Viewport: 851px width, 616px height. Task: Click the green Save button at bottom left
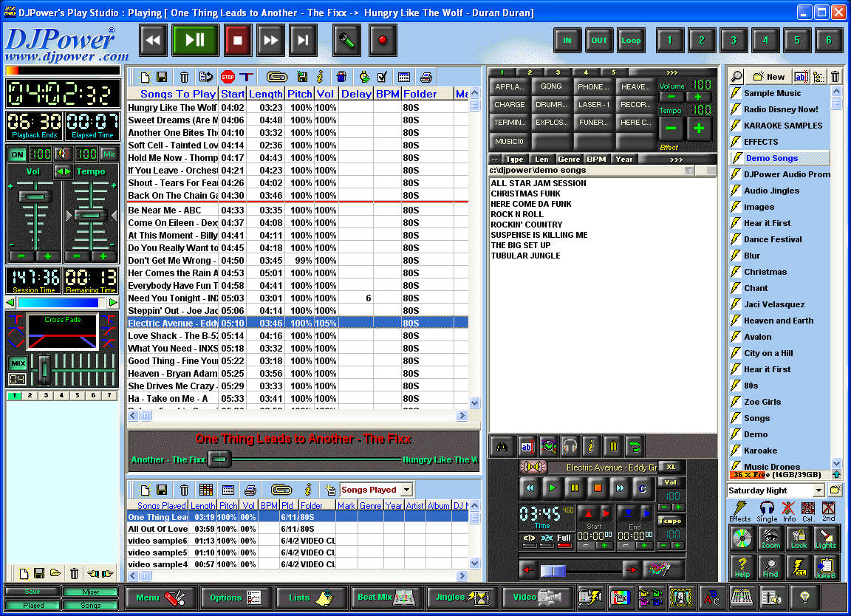tap(33, 592)
